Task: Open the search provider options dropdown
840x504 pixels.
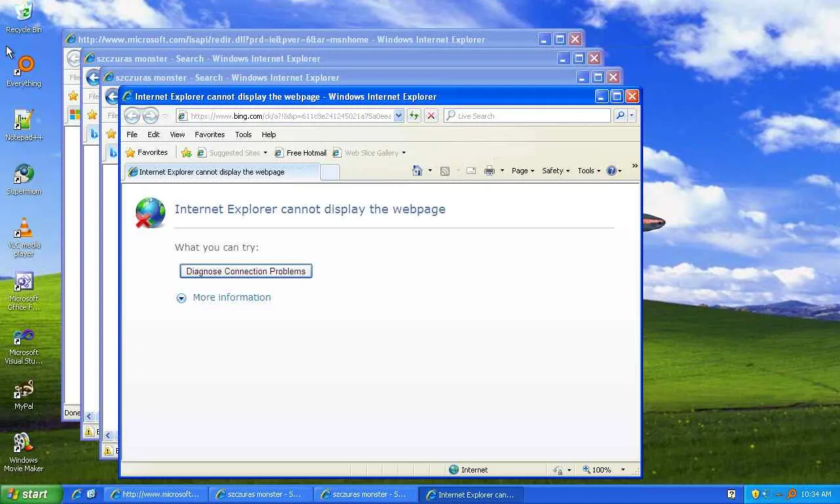Action: point(632,116)
